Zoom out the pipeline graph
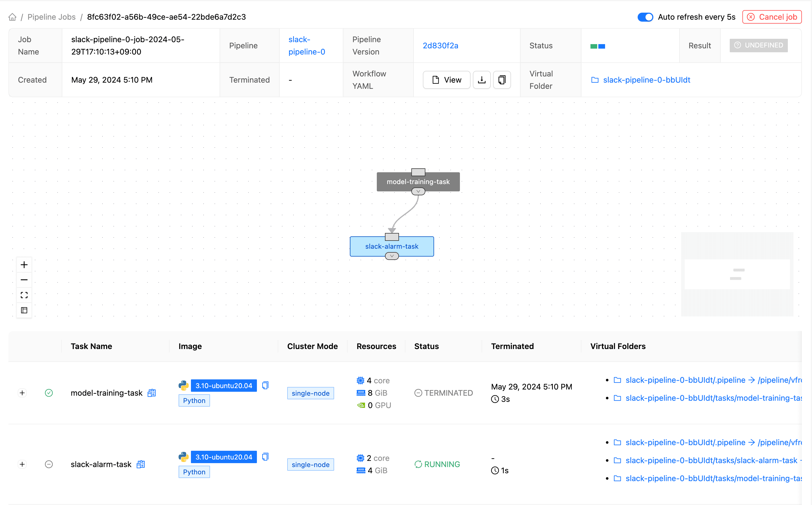 click(24, 280)
